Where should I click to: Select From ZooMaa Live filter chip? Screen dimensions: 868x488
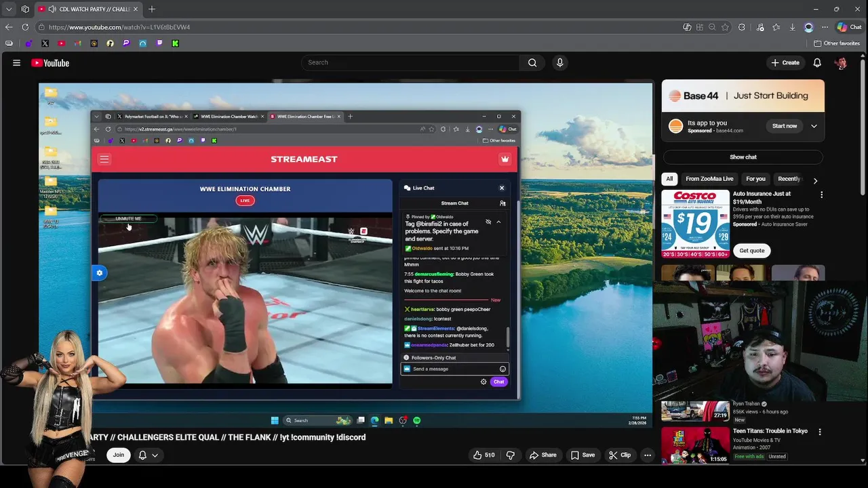[709, 179]
